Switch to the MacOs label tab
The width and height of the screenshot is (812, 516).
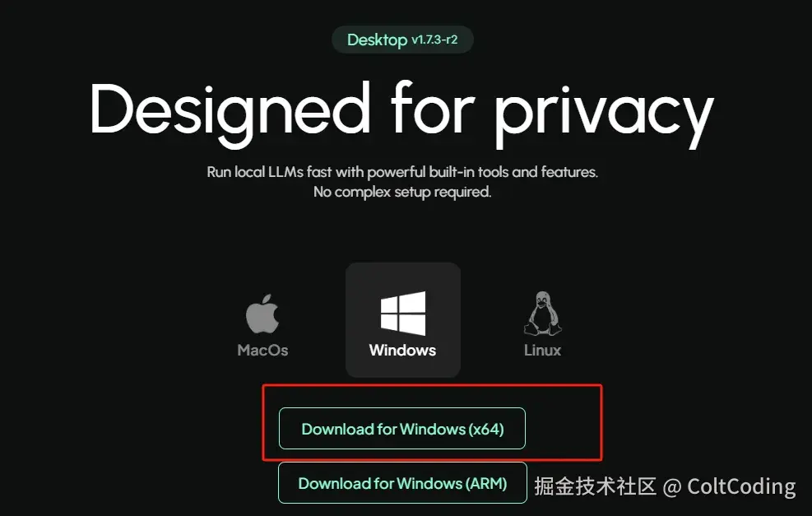pos(262,351)
